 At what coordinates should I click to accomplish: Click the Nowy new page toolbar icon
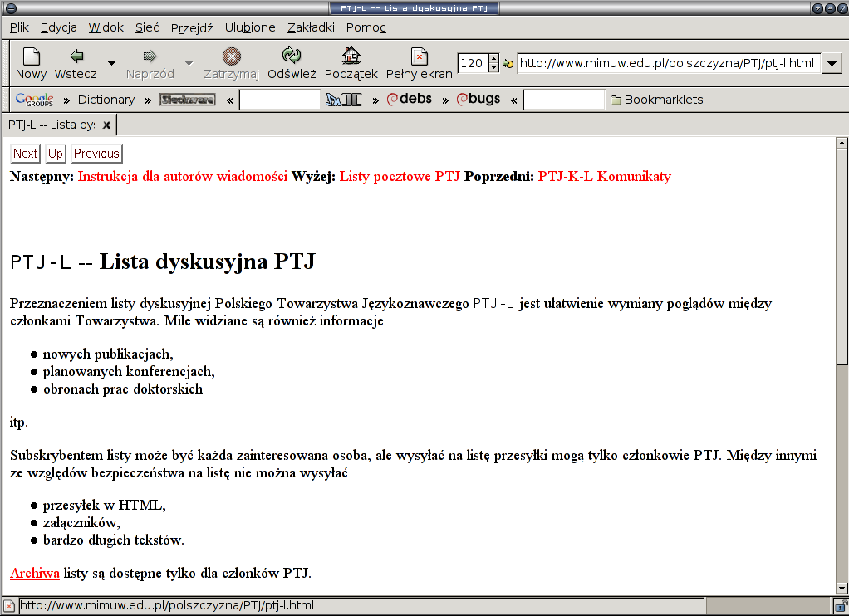[x=31, y=56]
